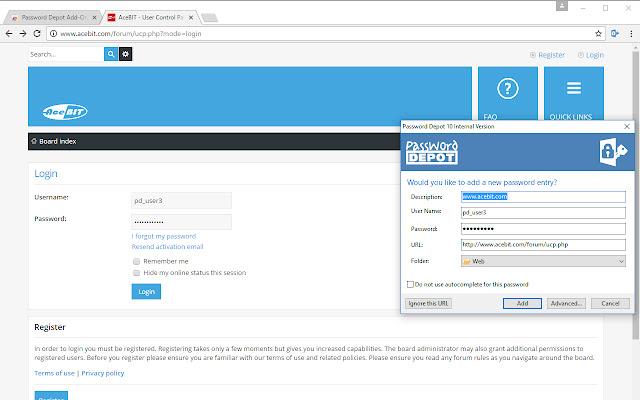
Task: Open Chrome three-dot menu
Action: 631,34
